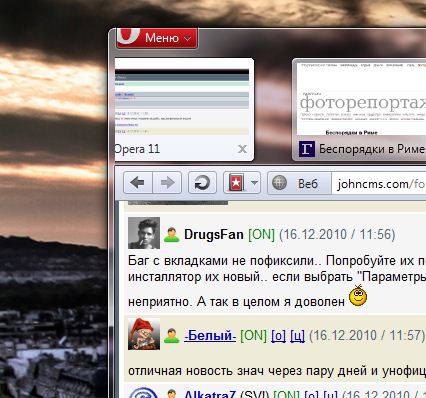This screenshot has width=426, height=398.
Task: Click the smiley emoticon in DrugsFan's post
Action: [x=358, y=296]
